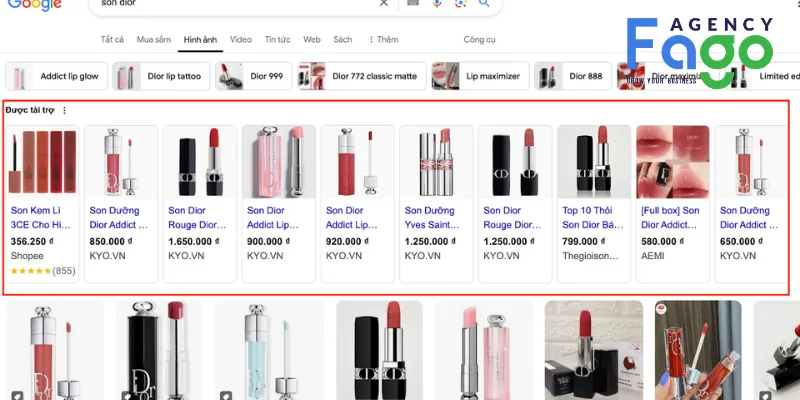Screen dimensions: 800x400
Task: Open the Tin tức tab
Action: click(278, 39)
